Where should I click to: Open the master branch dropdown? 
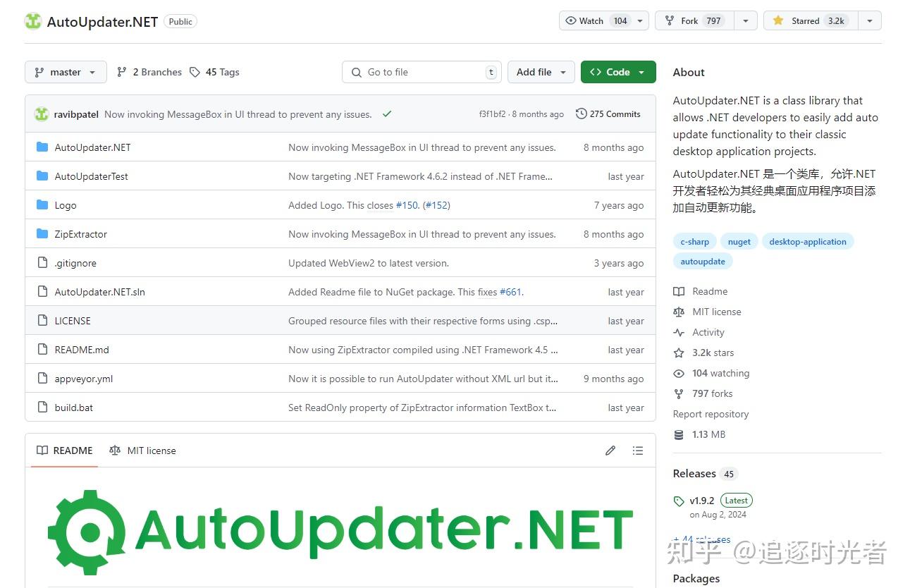pyautogui.click(x=65, y=72)
